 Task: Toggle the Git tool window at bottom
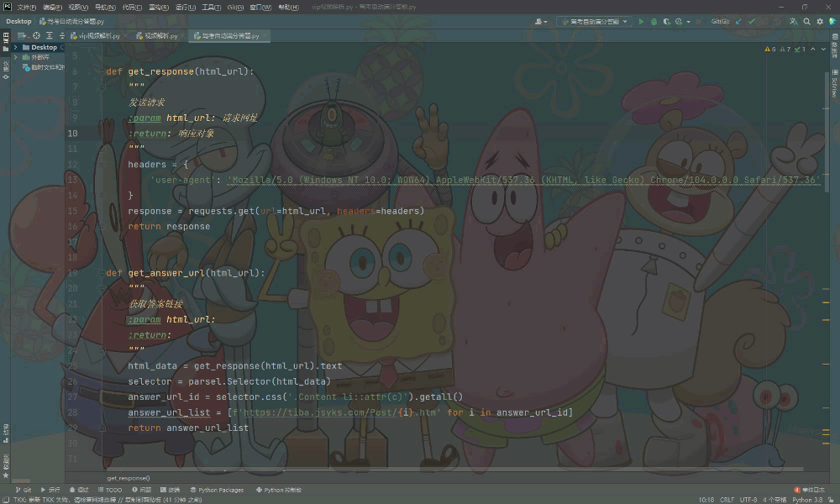point(23,490)
